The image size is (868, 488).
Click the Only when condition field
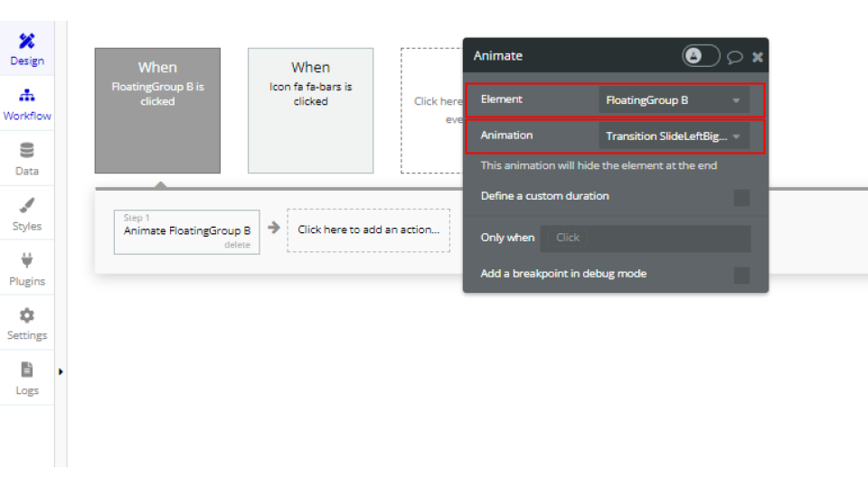coord(646,238)
